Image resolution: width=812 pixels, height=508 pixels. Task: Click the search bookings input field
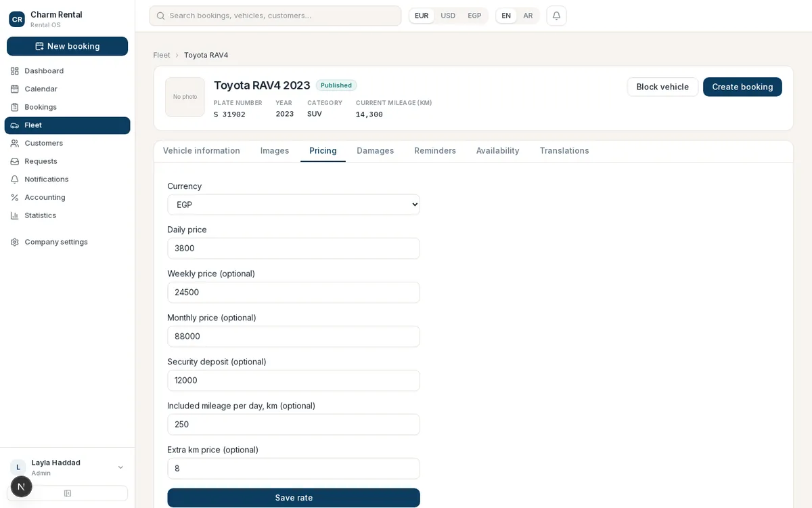pyautogui.click(x=275, y=16)
